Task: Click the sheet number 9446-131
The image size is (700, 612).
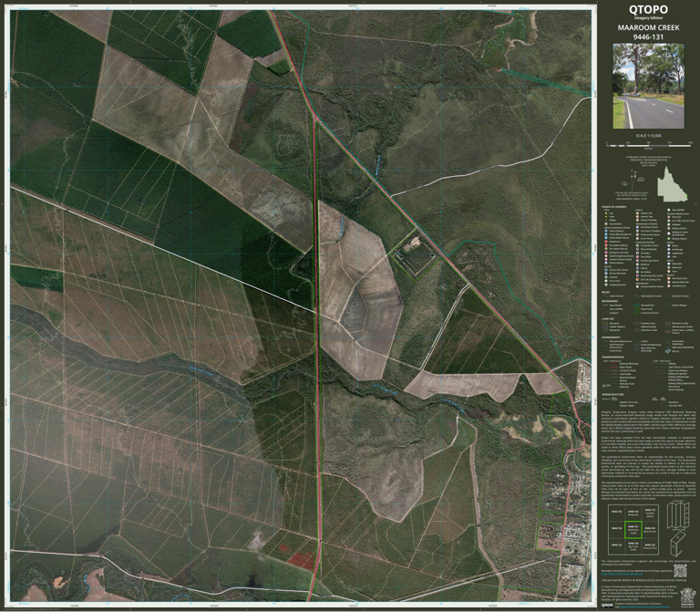Action: pyautogui.click(x=648, y=37)
